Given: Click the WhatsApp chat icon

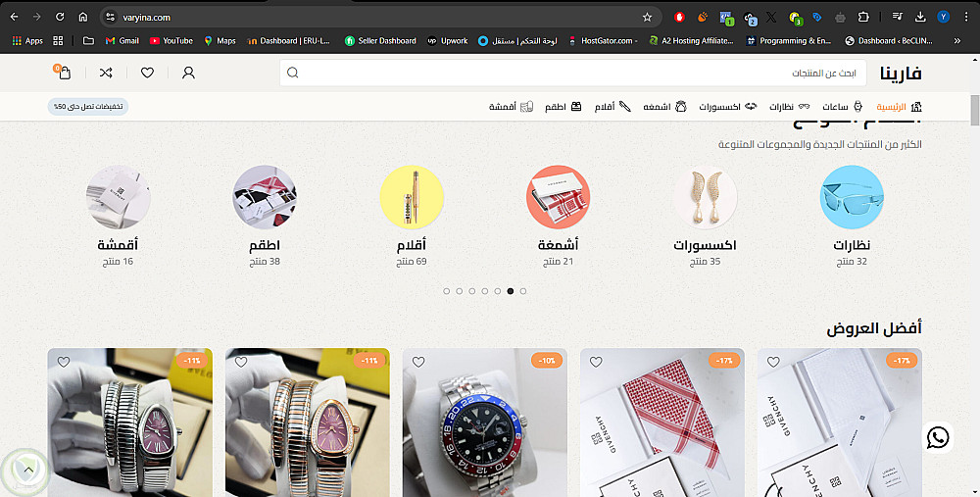Looking at the screenshot, I should point(938,437).
